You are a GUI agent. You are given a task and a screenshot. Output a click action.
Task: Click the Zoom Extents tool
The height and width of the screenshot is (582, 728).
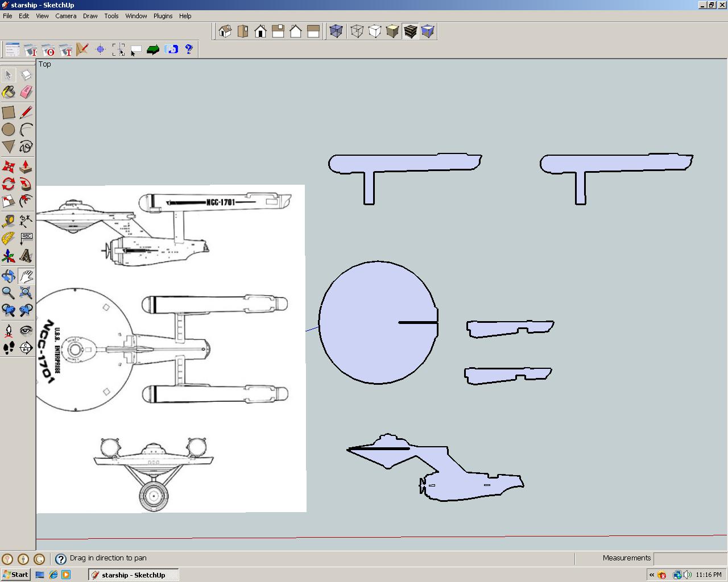click(26, 293)
